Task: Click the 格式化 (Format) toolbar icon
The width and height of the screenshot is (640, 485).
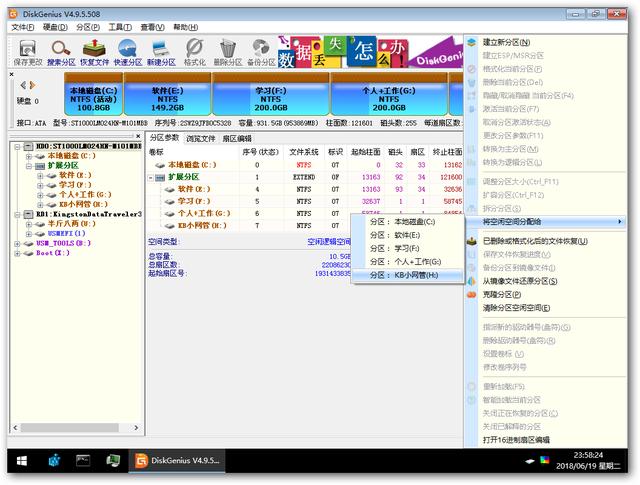Action: [195, 52]
